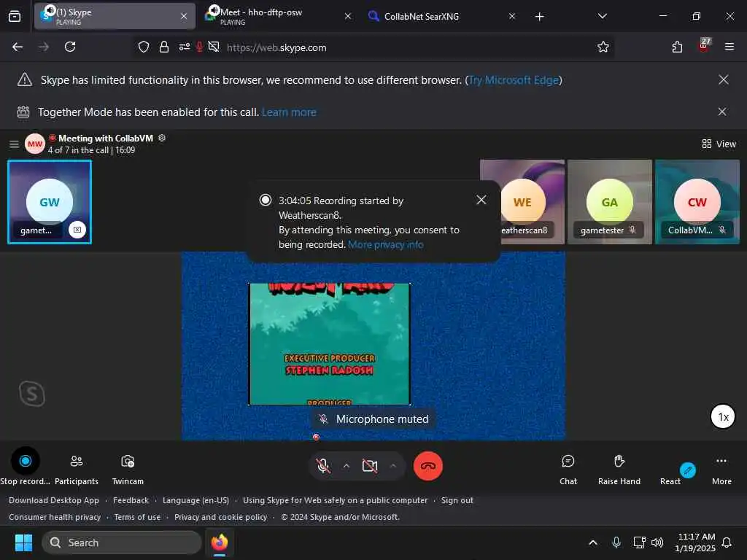This screenshot has width=747, height=560.
Task: Select the GW gamet... participant tile
Action: (x=50, y=202)
